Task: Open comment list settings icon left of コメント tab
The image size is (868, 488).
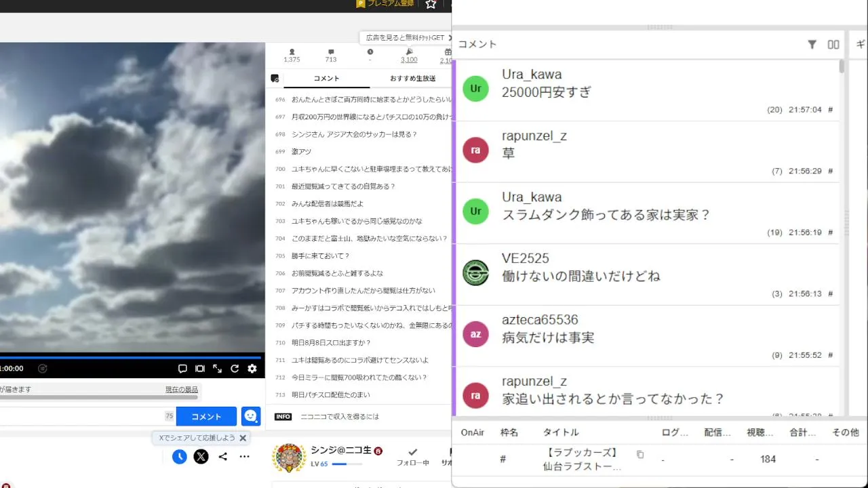Action: 275,79
